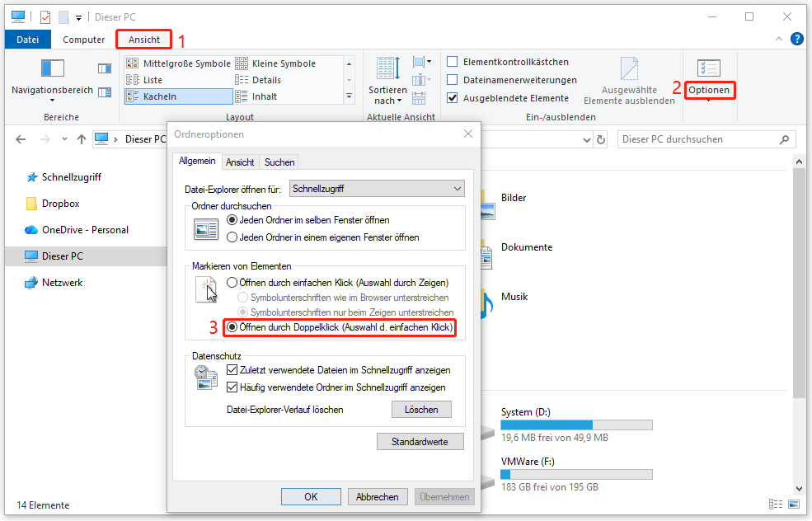Toggle Häufig verwendete Ordner im Schnellzugriff
Viewport: 812px width, 521px height.
click(x=232, y=387)
